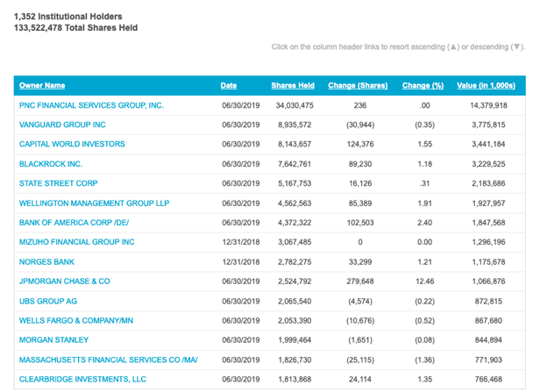533x392 pixels.
Task: Open BlackRock Inc. owner page
Action: 51,164
